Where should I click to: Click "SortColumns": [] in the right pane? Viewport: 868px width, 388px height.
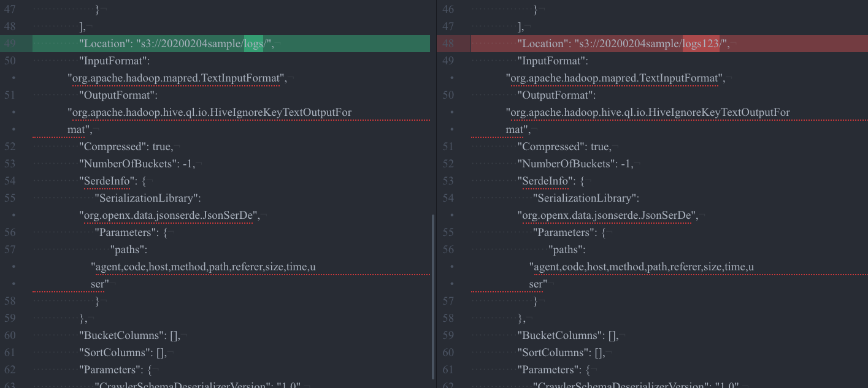pos(561,352)
